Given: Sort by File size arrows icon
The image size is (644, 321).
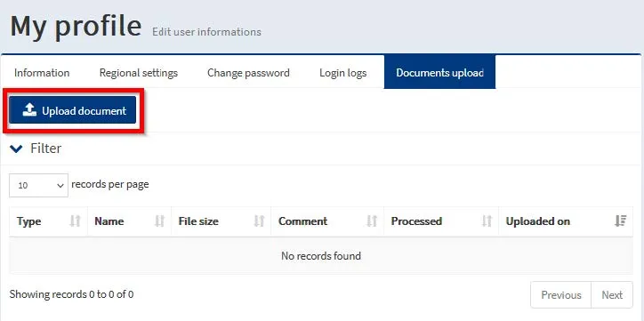Looking at the screenshot, I should pos(259,221).
